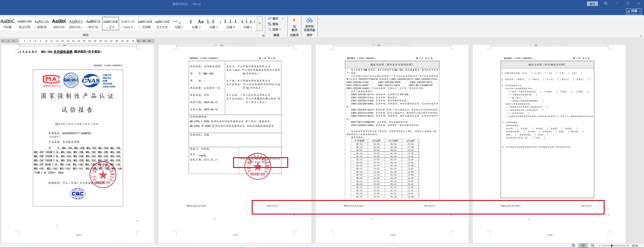The height and width of the screenshot is (248, 644).
Task: Apply the 投标文件... style
Action: coord(76,24)
